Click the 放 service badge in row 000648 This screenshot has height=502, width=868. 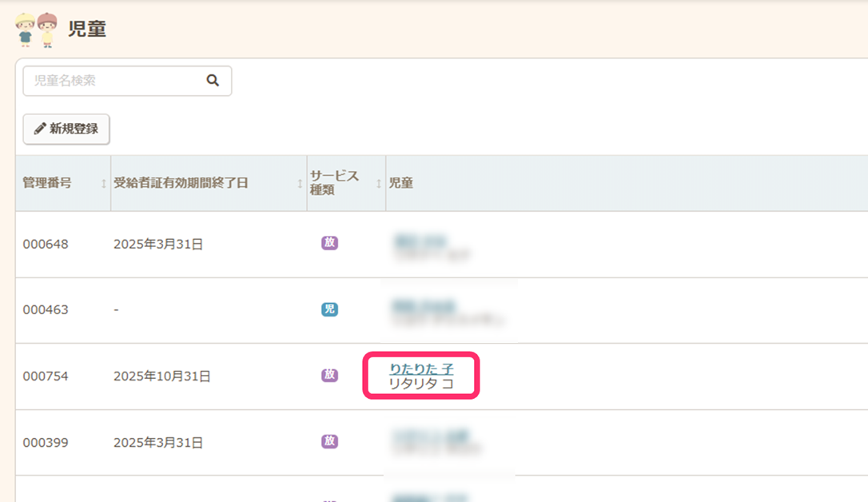[329, 243]
